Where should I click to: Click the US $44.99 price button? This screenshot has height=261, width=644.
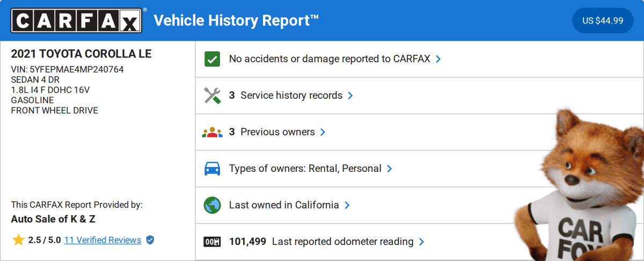603,21
